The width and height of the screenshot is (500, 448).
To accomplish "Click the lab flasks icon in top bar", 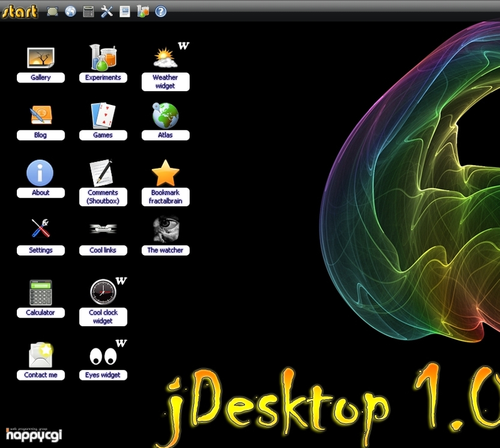I will tap(142, 12).
